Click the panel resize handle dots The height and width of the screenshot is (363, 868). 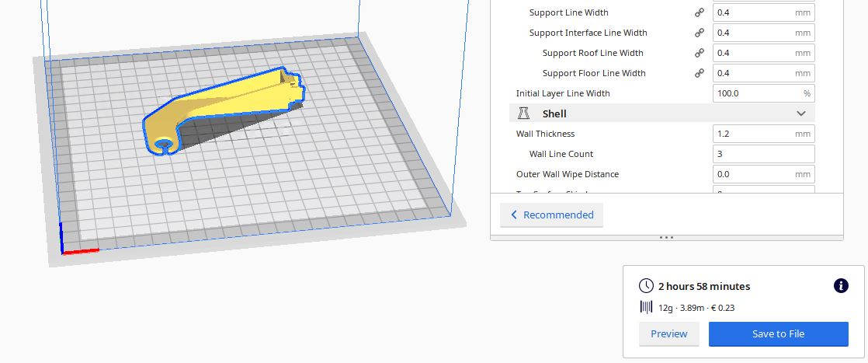[x=666, y=238]
